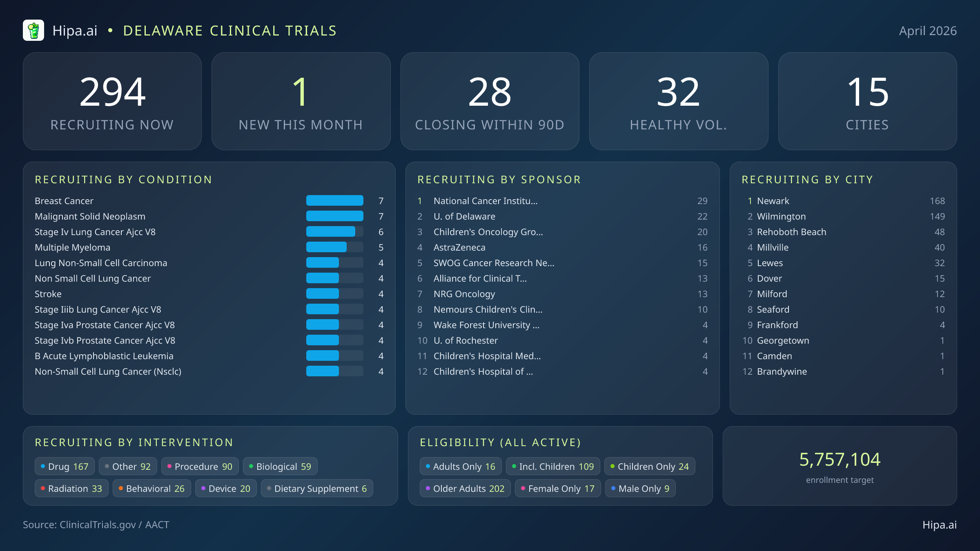This screenshot has height=551, width=980.
Task: Select the 15 Cities card
Action: tap(867, 101)
